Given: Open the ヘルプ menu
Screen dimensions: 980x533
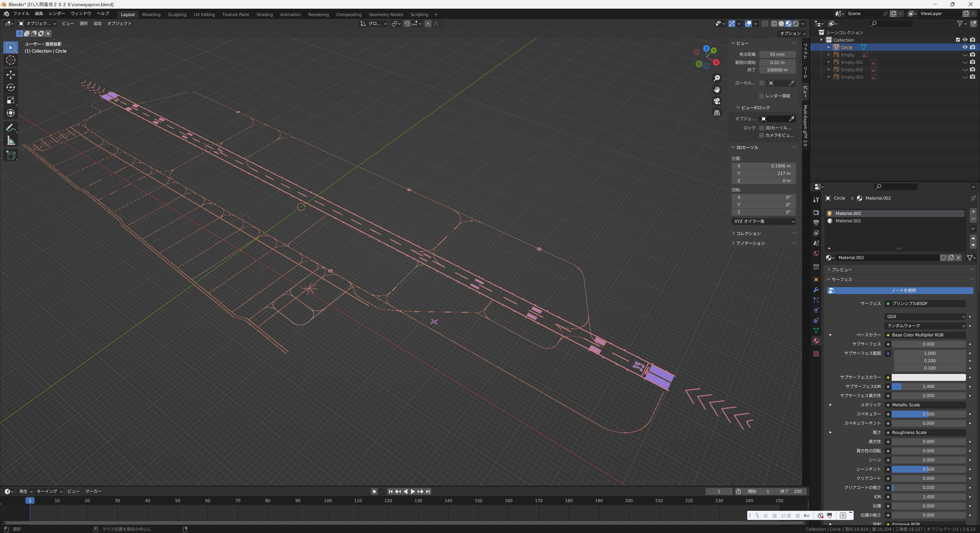Looking at the screenshot, I should pyautogui.click(x=103, y=14).
